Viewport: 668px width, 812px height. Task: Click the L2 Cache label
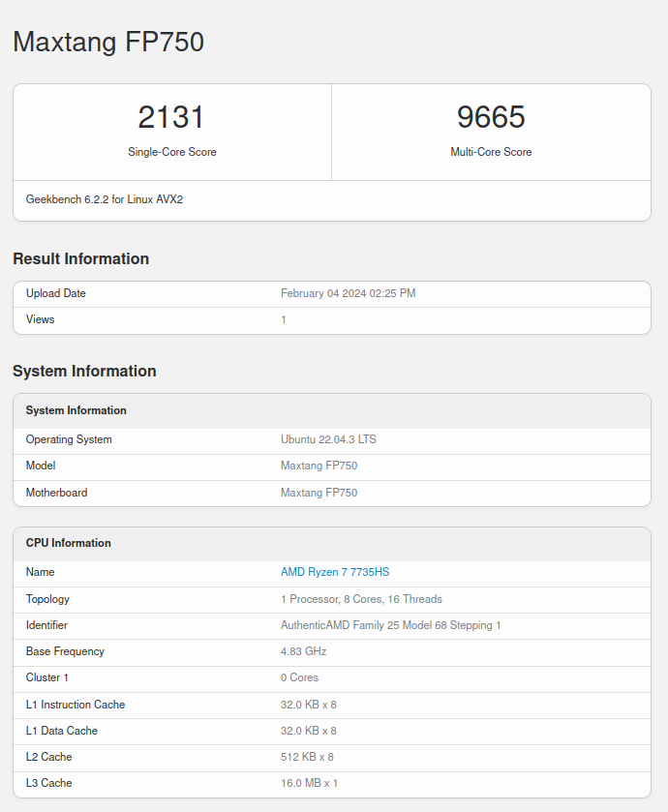pos(48,757)
